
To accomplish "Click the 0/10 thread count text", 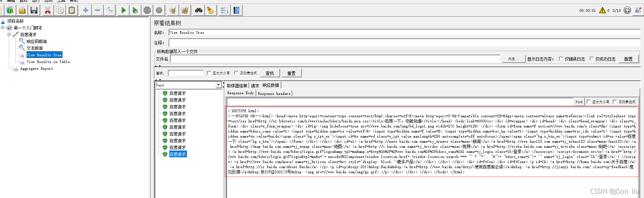I will (x=616, y=11).
